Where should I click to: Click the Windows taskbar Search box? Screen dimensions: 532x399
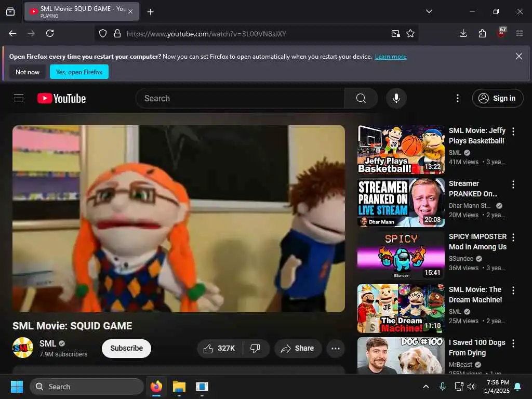click(x=87, y=387)
